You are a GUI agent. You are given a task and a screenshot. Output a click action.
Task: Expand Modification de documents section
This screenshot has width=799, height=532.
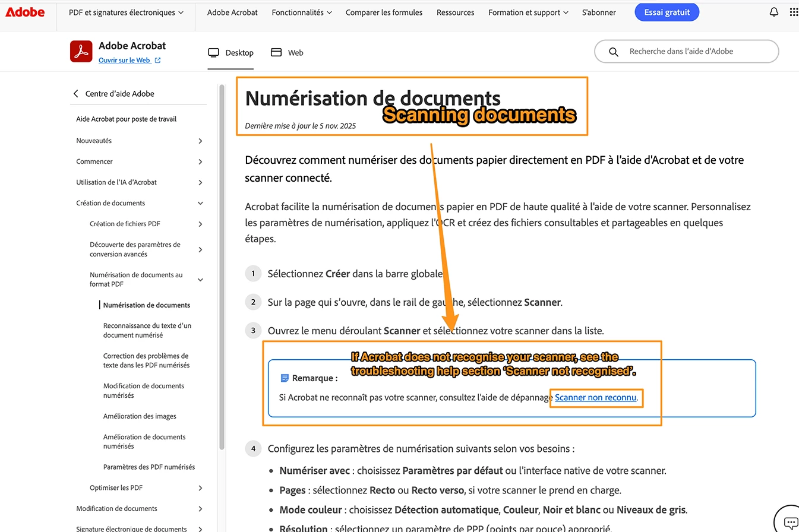[x=140, y=509]
